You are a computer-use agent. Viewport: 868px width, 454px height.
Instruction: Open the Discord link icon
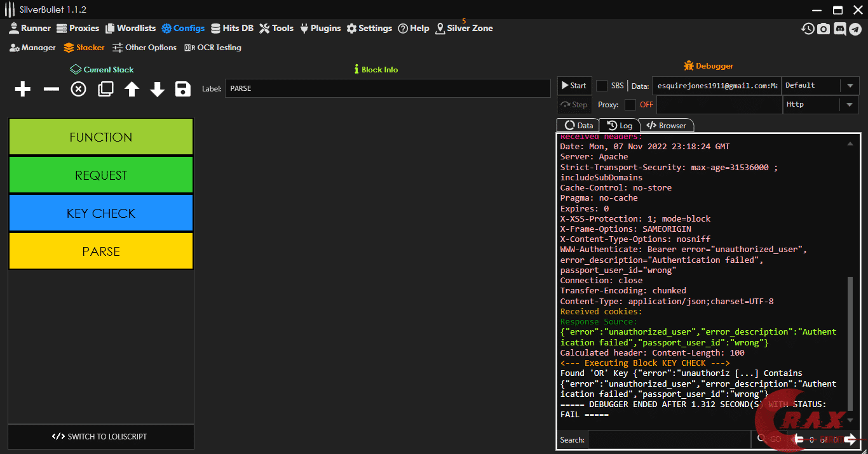coord(839,29)
